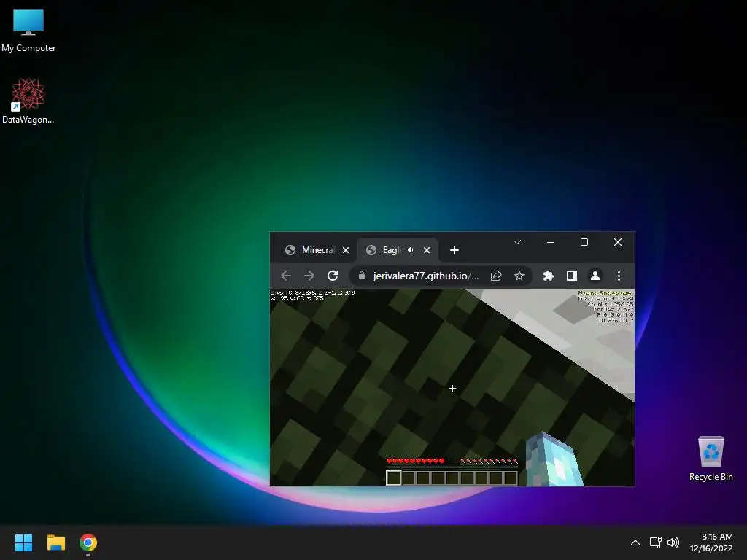Screen dimensions: 747x560
Task: Open Chrome tab search dropdown
Action: pyautogui.click(x=517, y=242)
